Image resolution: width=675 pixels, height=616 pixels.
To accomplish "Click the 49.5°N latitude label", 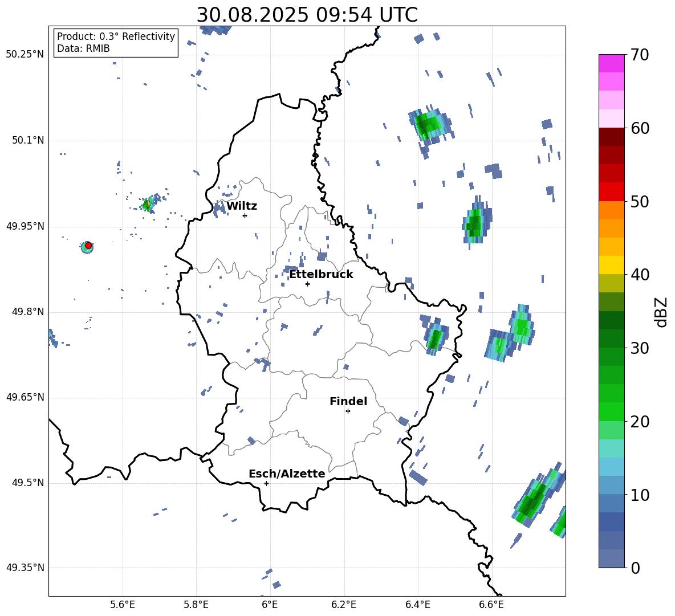I will (x=27, y=483).
